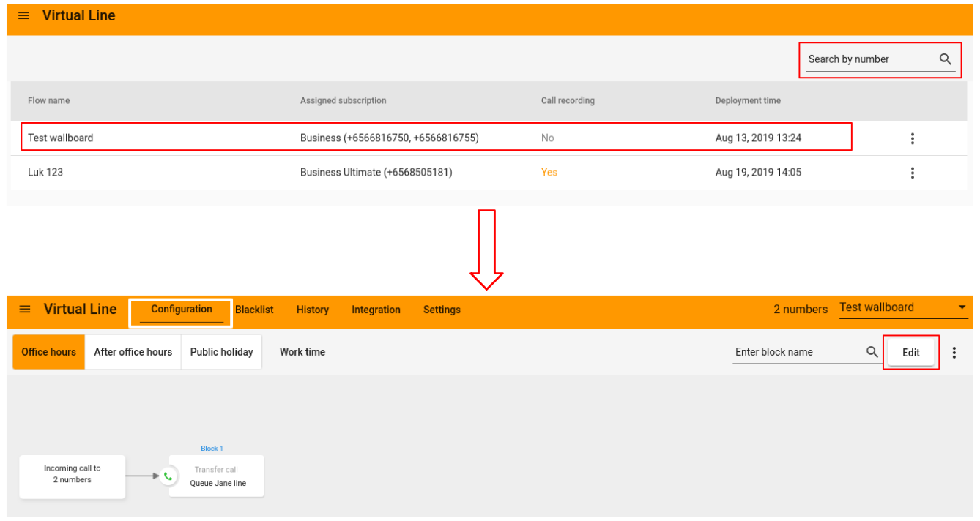The height and width of the screenshot is (521, 980).
Task: Click the Edit button
Action: pyautogui.click(x=910, y=352)
